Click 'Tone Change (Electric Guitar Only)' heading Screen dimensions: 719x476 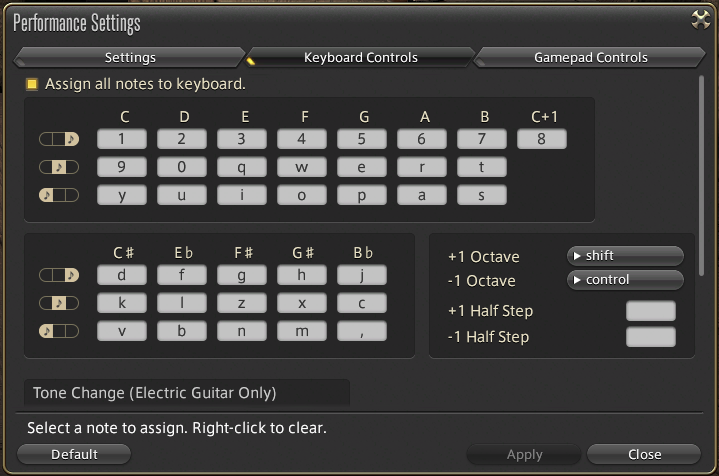(x=155, y=393)
